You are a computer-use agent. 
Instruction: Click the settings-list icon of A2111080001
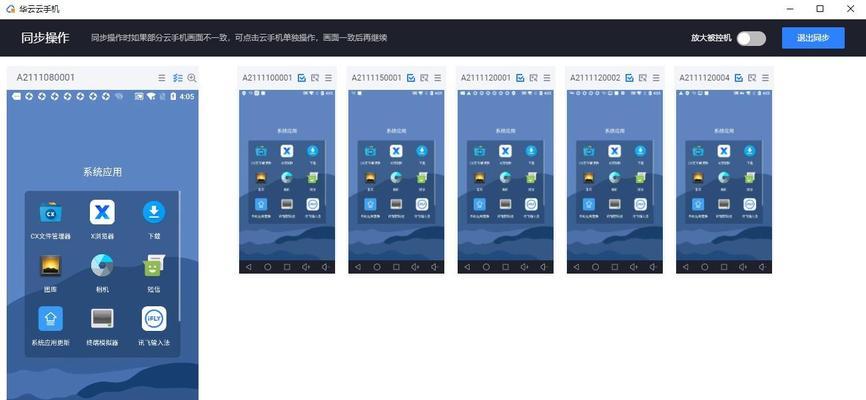177,78
